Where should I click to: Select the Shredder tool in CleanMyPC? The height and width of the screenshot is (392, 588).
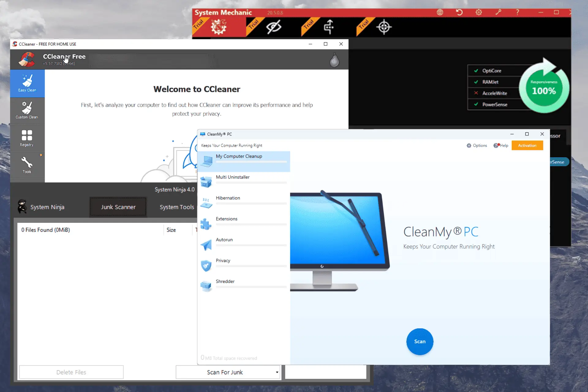(224, 281)
